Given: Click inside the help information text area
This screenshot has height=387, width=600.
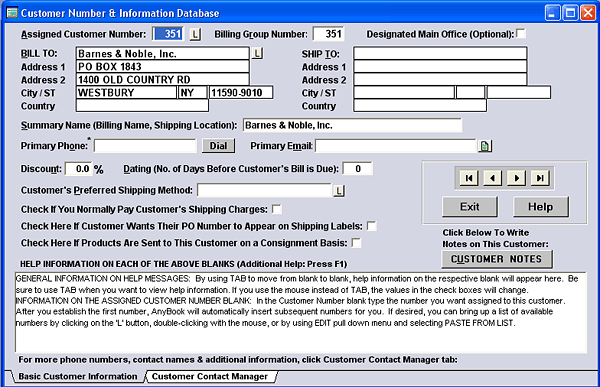Looking at the screenshot, I should [x=301, y=312].
